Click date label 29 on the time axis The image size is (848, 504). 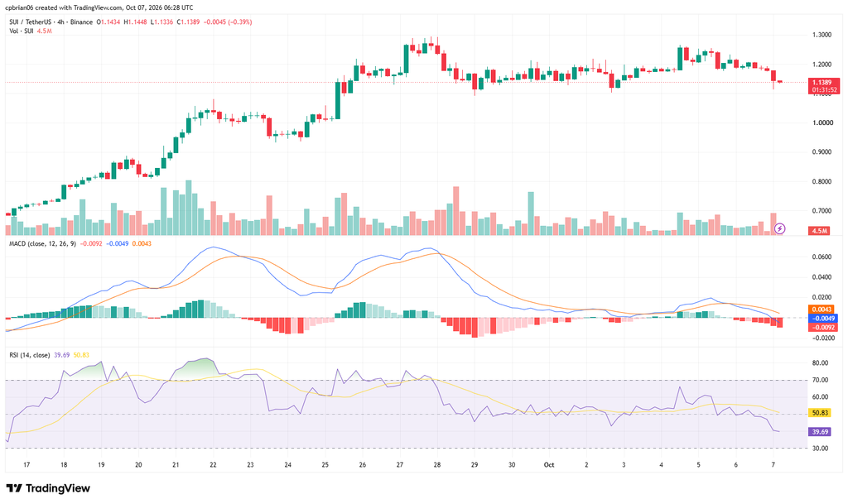(x=475, y=464)
